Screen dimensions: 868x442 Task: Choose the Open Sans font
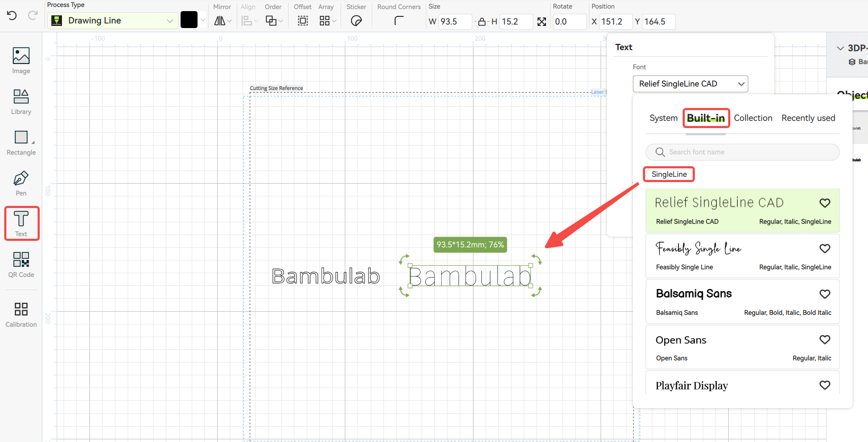[x=742, y=347]
